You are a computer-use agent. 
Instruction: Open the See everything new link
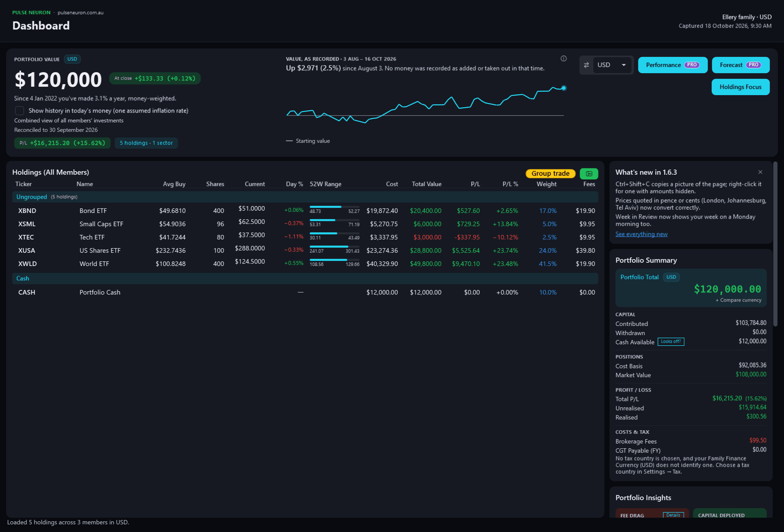641,234
